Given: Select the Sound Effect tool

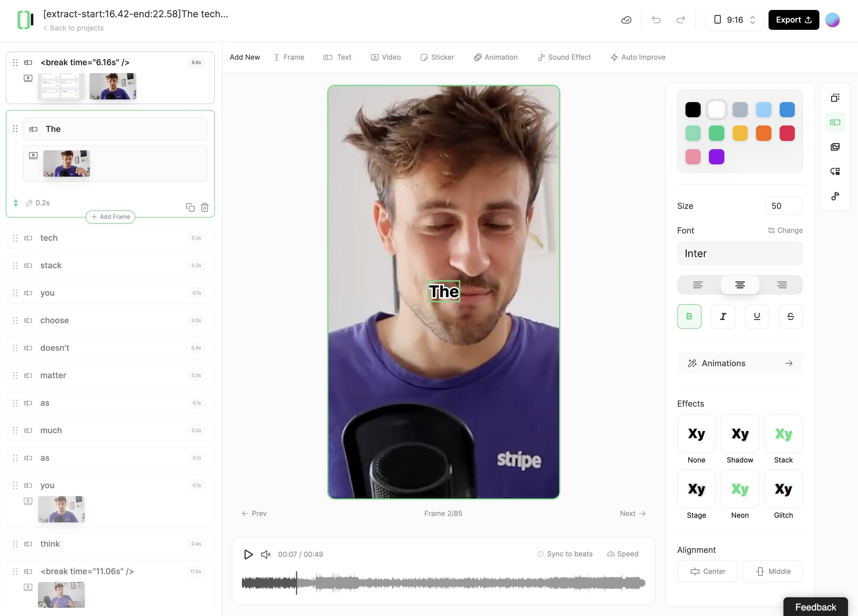Looking at the screenshot, I should pos(564,57).
